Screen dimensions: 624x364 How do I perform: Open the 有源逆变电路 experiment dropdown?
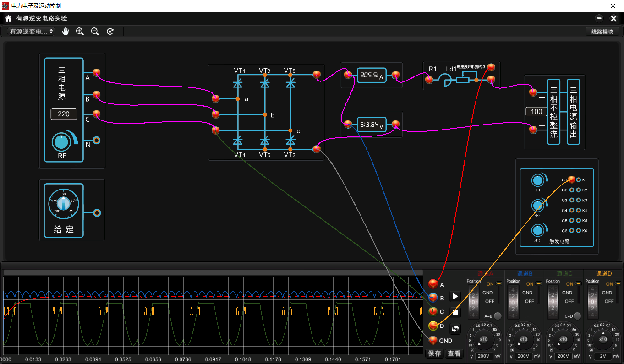(31, 31)
